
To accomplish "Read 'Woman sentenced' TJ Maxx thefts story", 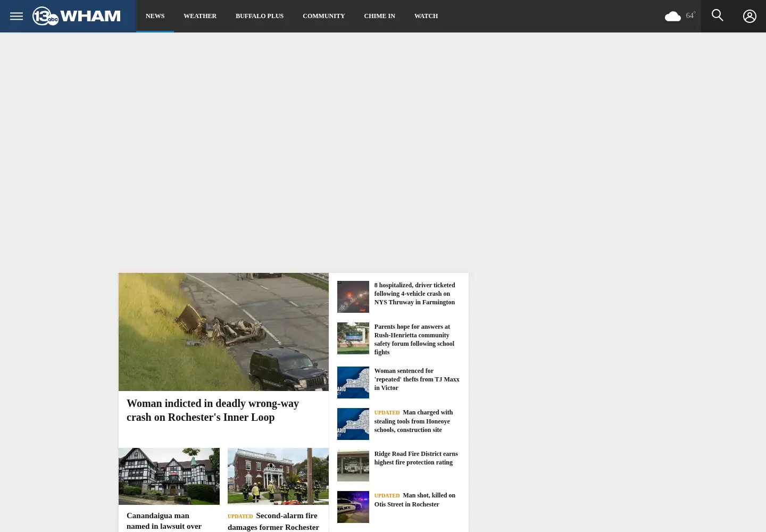I will pyautogui.click(x=417, y=379).
